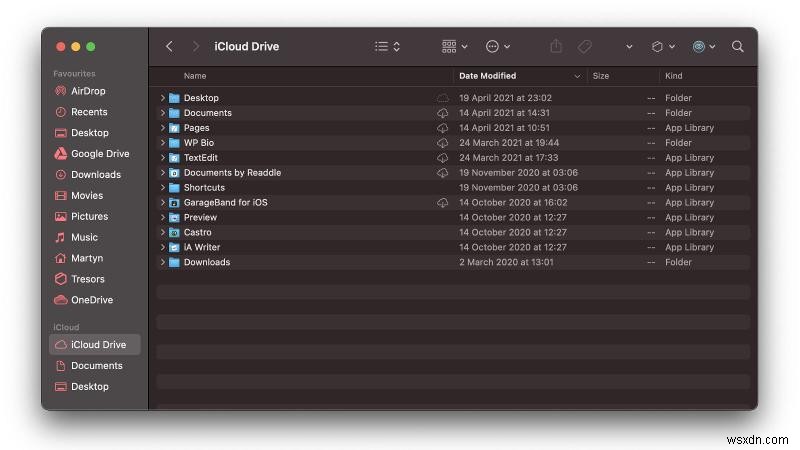Click download cloud icon for GarageBand row
Image resolution: width=800 pixels, height=450 pixels.
(x=442, y=203)
